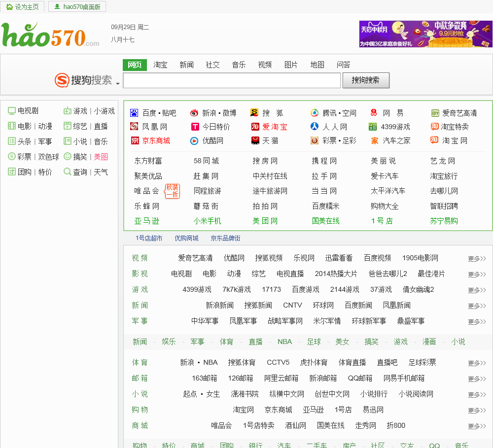Expand 更多>> in the 邮箱 row

click(x=477, y=379)
